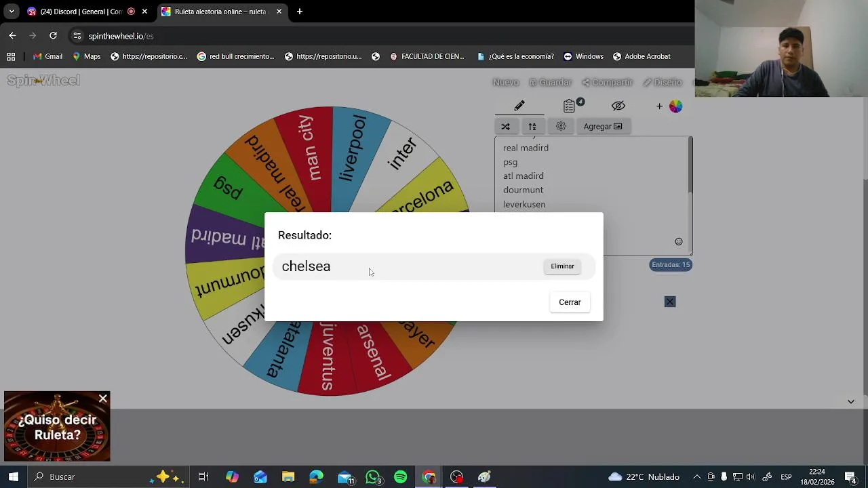Open Spotify from the taskbar
Image resolution: width=868 pixels, height=488 pixels.
(x=401, y=476)
